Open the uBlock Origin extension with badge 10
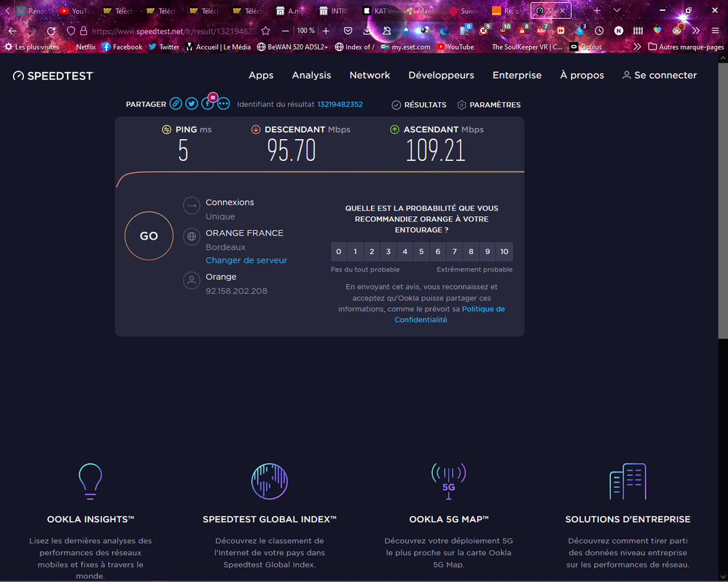Screen dimensions: 728x582 [x=504, y=31]
